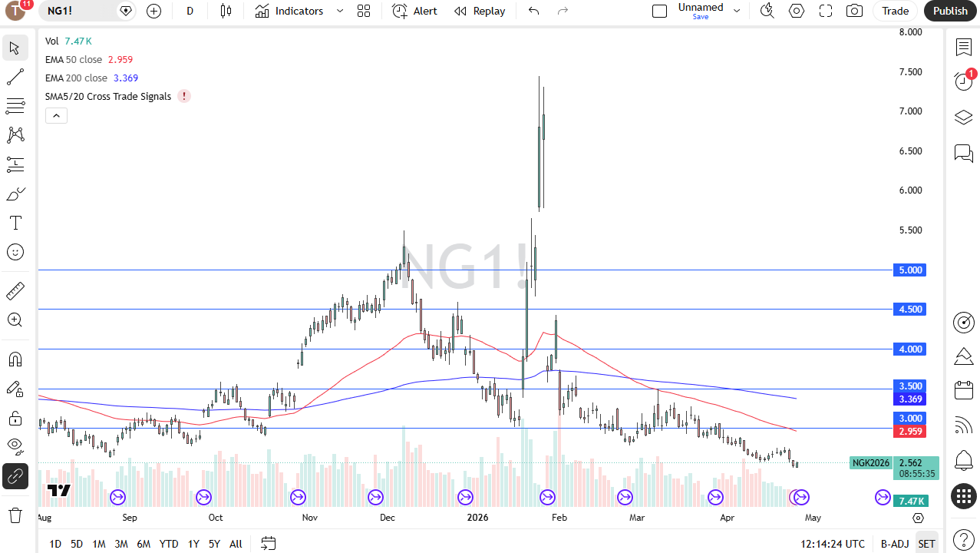The image size is (980, 553).
Task: Select the trend line drawing tool
Action: [x=15, y=77]
